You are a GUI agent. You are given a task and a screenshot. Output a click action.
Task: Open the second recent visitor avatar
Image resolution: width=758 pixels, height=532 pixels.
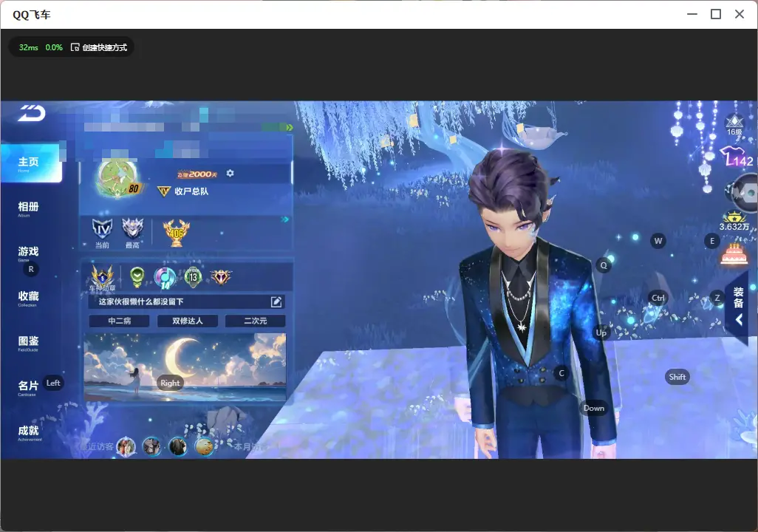click(151, 446)
